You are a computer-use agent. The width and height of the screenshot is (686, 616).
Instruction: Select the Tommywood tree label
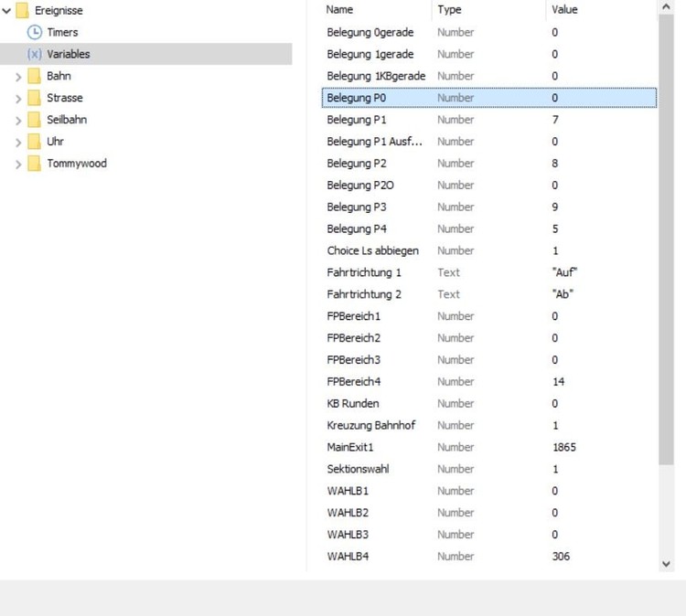77,164
